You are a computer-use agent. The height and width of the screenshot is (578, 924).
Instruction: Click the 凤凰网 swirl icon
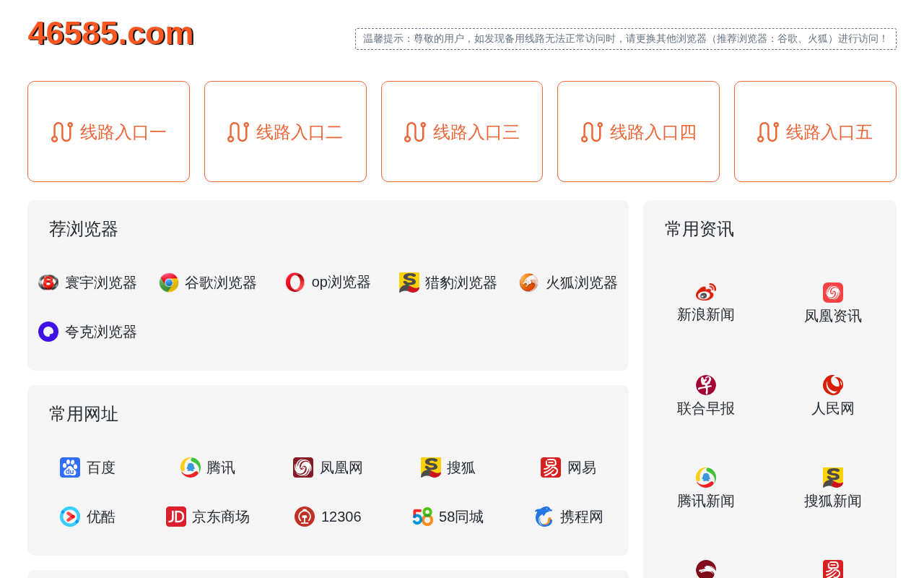(x=303, y=467)
